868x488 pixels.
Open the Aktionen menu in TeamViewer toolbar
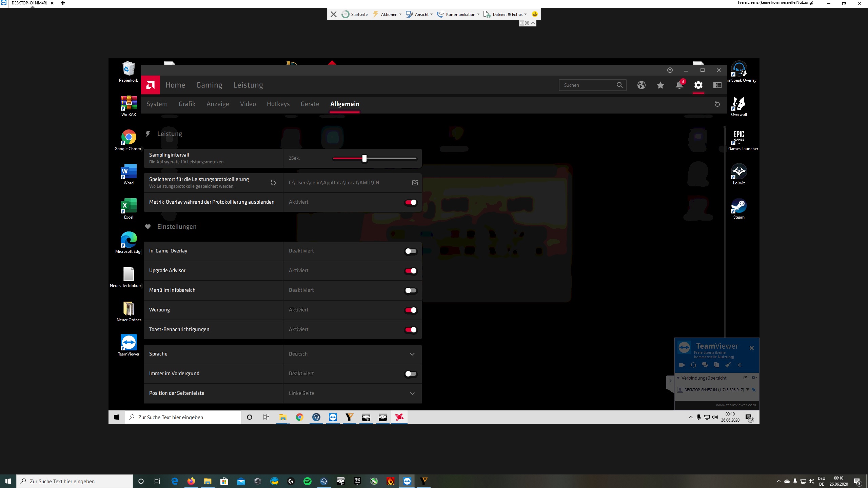pos(389,15)
